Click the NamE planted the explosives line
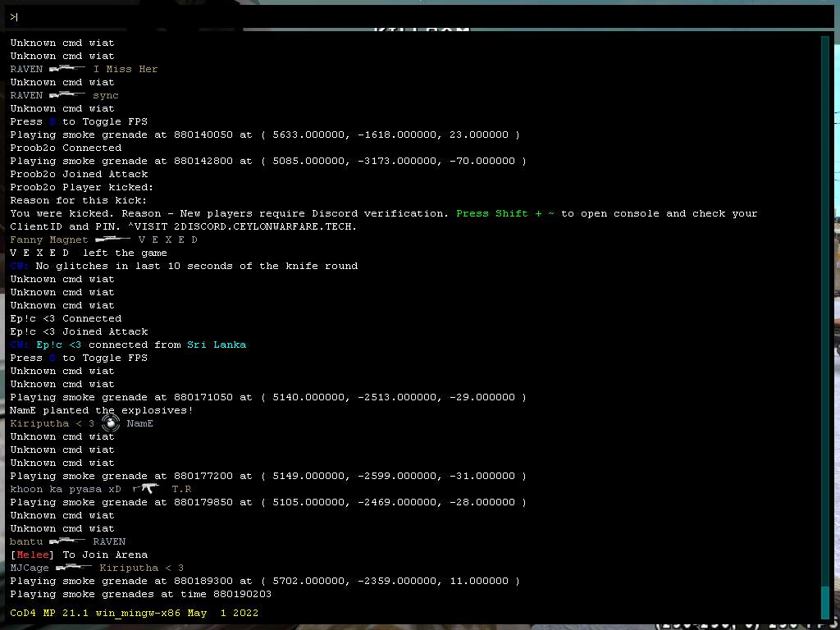840x630 pixels. (x=102, y=410)
